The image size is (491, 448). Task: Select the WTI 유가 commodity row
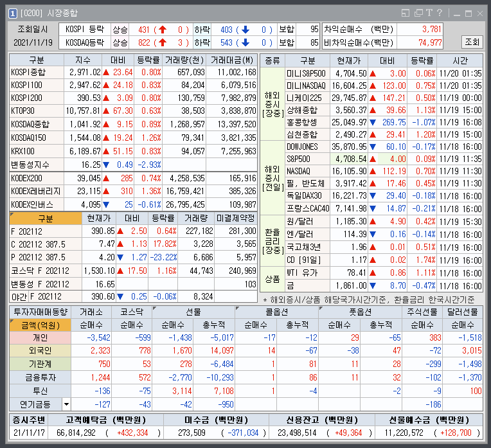[x=384, y=273]
